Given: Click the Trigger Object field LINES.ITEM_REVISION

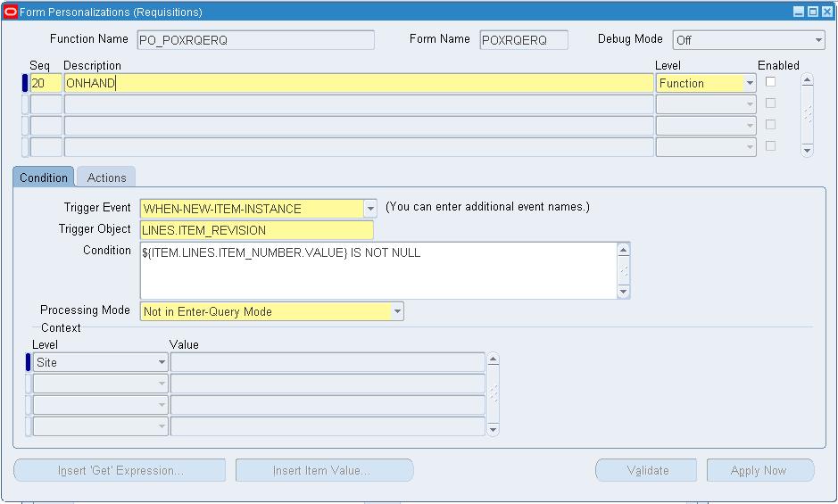Looking at the screenshot, I should tap(256, 230).
